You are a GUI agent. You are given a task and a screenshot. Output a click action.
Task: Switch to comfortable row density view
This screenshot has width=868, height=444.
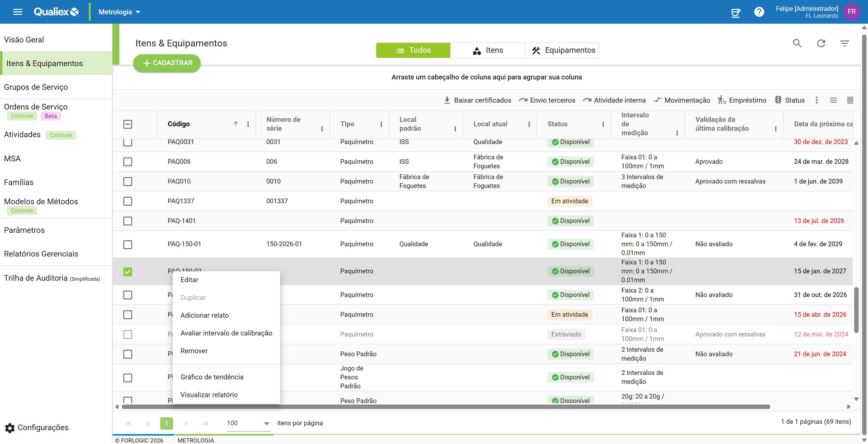833,100
